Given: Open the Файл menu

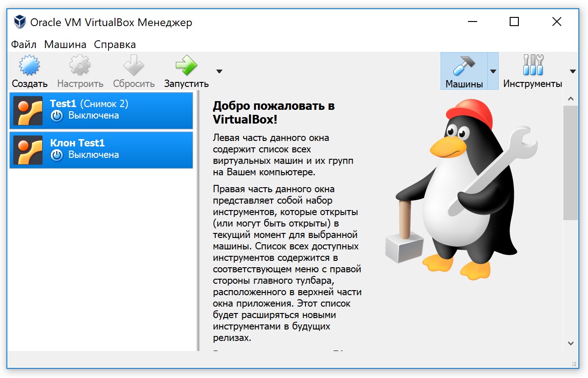Looking at the screenshot, I should tap(24, 44).
